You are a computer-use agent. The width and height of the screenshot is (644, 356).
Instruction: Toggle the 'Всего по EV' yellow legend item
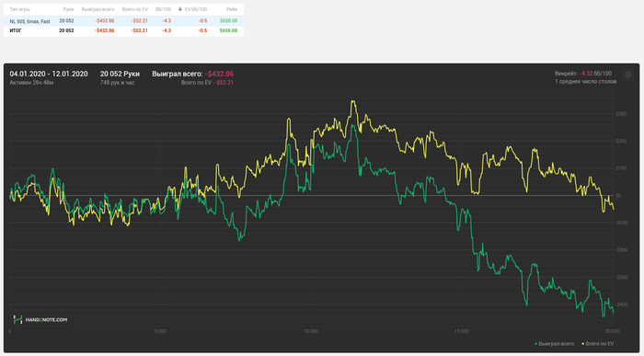click(598, 344)
